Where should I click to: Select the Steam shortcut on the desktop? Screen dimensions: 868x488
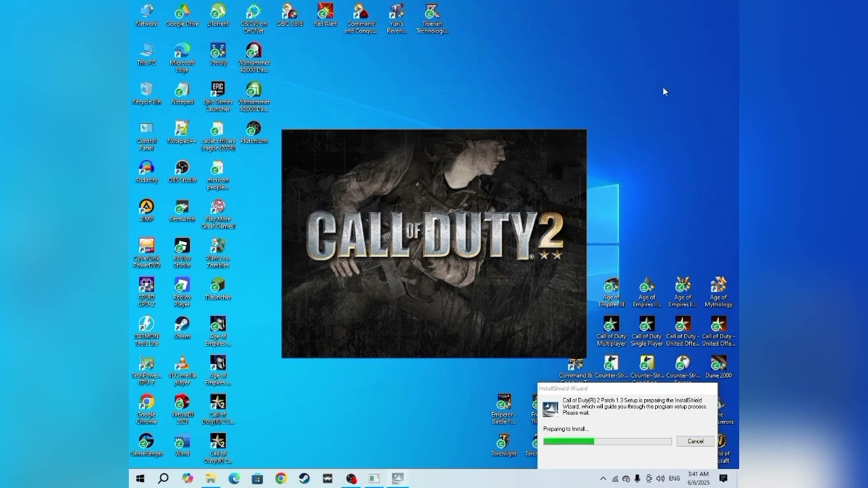click(x=182, y=329)
